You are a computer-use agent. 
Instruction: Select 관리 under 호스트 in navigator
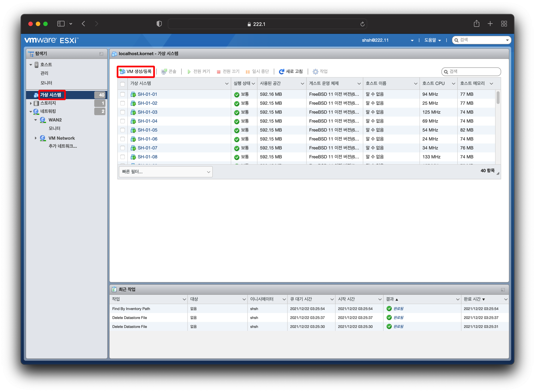[44, 73]
